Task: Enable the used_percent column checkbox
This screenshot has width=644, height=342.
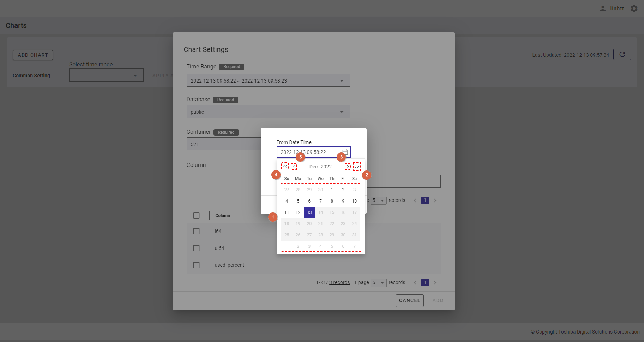Action: (x=197, y=265)
